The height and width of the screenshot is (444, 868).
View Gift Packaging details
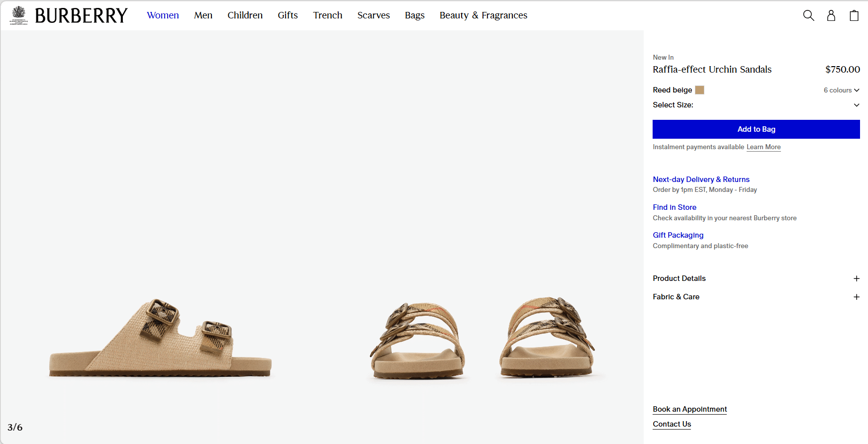click(678, 235)
